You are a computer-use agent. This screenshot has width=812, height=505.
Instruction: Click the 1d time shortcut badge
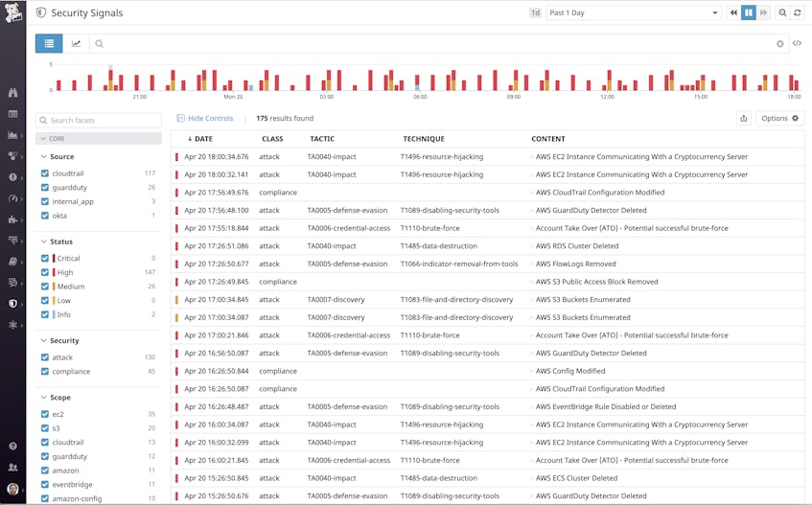click(x=536, y=12)
